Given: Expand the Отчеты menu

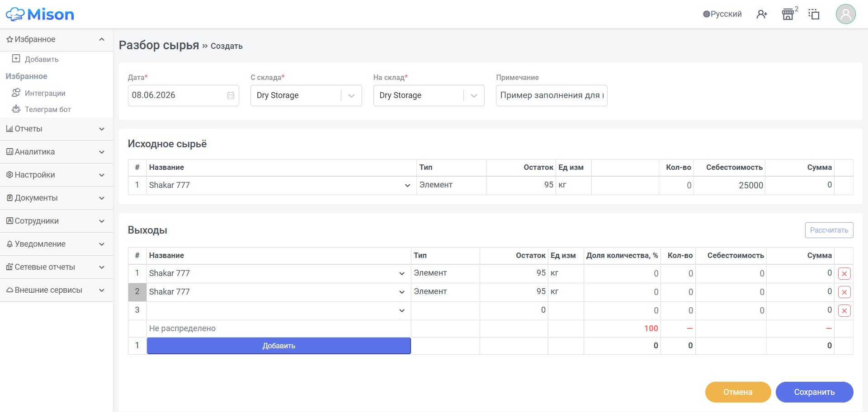Looking at the screenshot, I should tap(57, 129).
